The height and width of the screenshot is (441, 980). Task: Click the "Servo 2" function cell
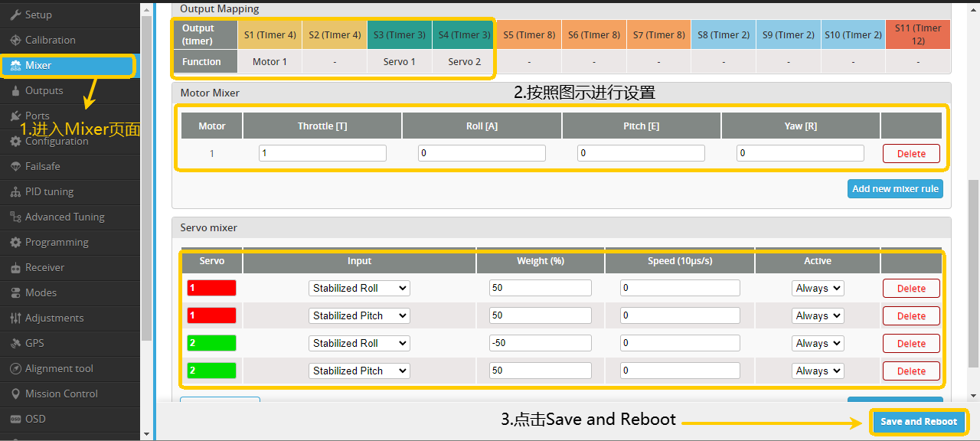[465, 61]
